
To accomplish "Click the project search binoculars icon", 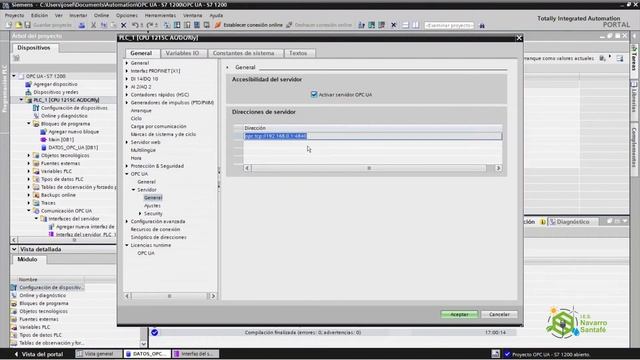I will (x=482, y=25).
